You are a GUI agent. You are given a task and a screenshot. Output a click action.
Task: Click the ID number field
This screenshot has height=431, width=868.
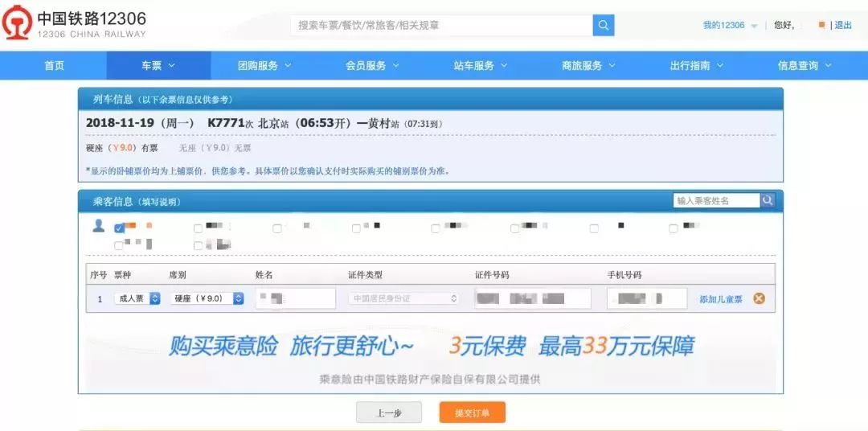[x=533, y=298]
